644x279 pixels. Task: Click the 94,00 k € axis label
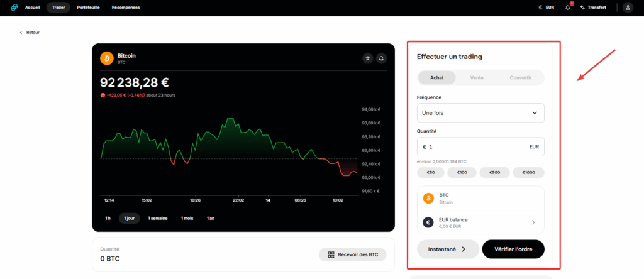371,109
